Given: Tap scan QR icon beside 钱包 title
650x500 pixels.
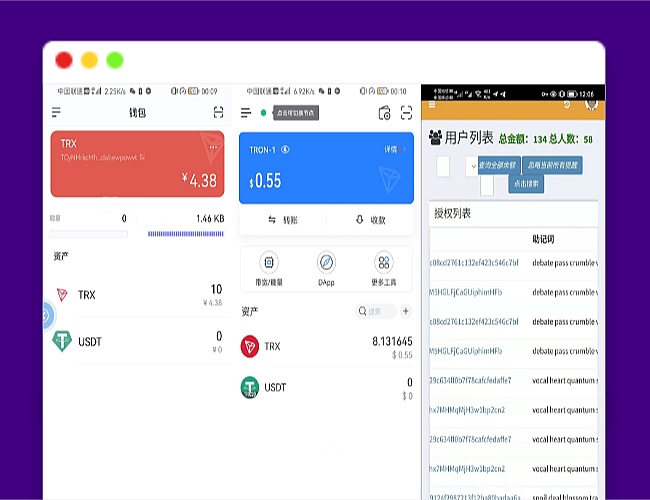Looking at the screenshot, I should click(218, 113).
